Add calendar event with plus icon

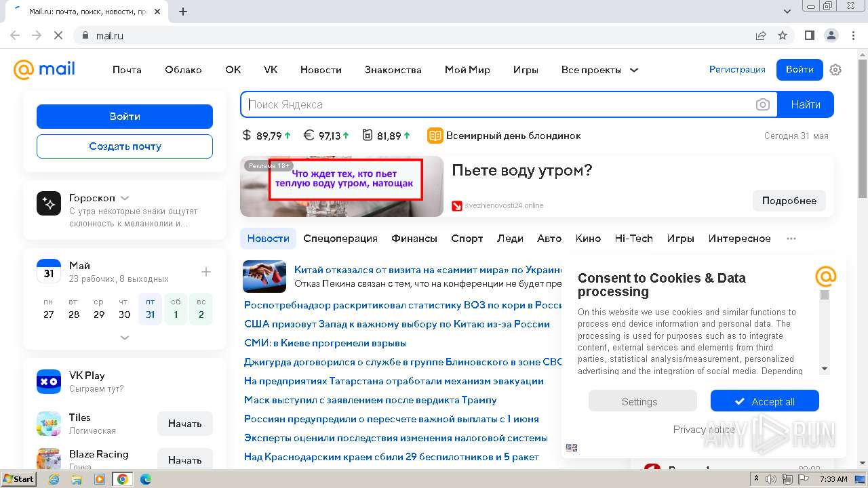click(x=206, y=272)
